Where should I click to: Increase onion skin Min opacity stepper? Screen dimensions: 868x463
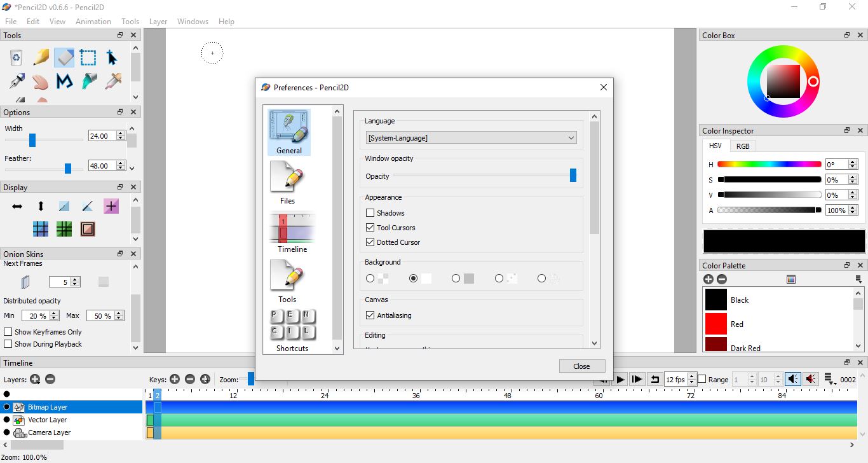[54, 313]
